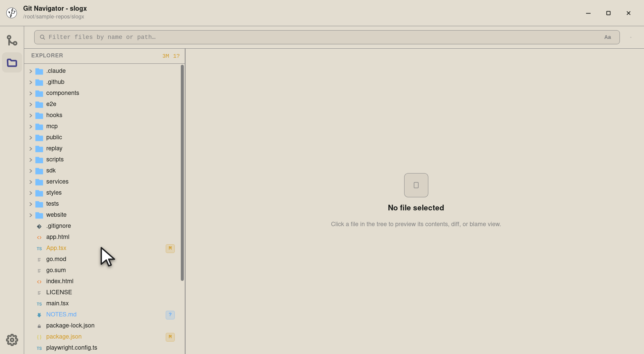The width and height of the screenshot is (644, 354).
Task: Expand the .claude folder
Action: tap(104, 71)
